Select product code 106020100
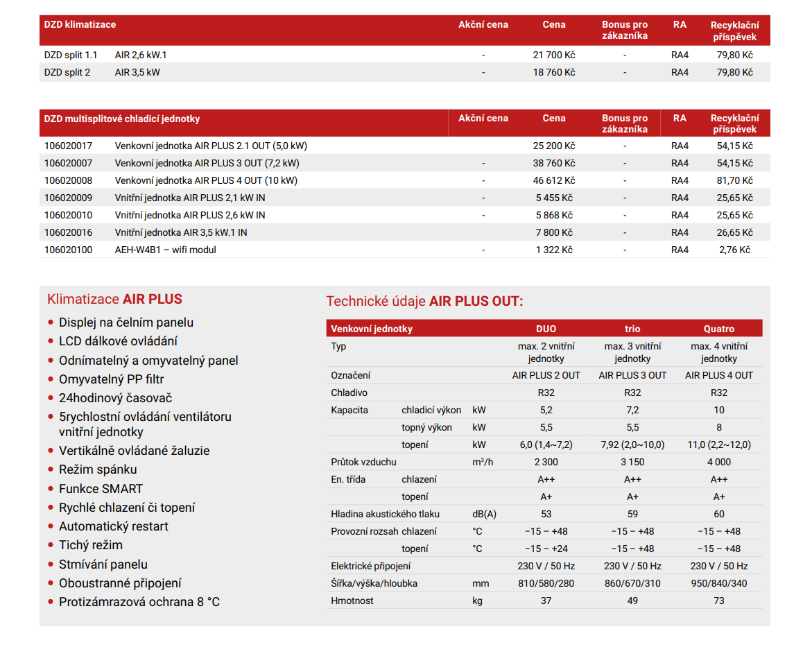 point(68,250)
